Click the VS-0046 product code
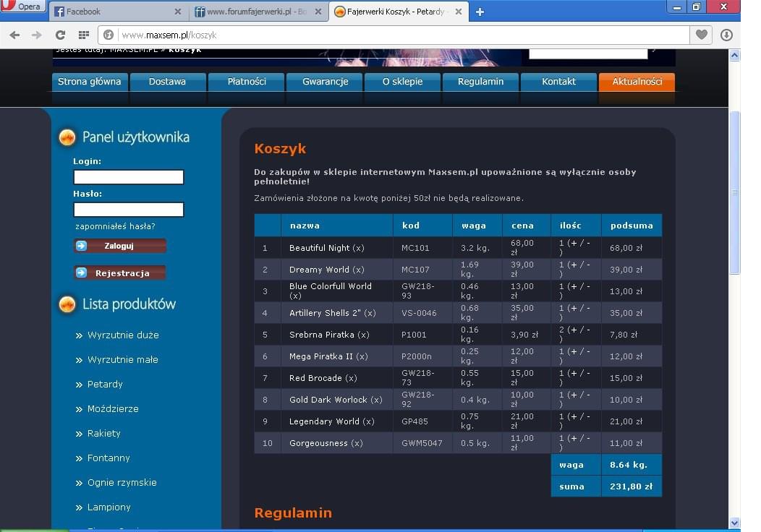761x532 pixels. [x=419, y=313]
